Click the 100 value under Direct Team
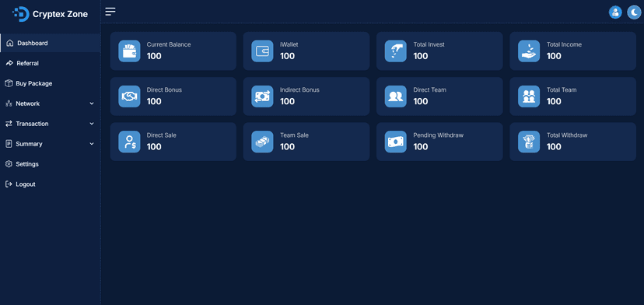Screen dimensions: 644x305 click(x=421, y=101)
